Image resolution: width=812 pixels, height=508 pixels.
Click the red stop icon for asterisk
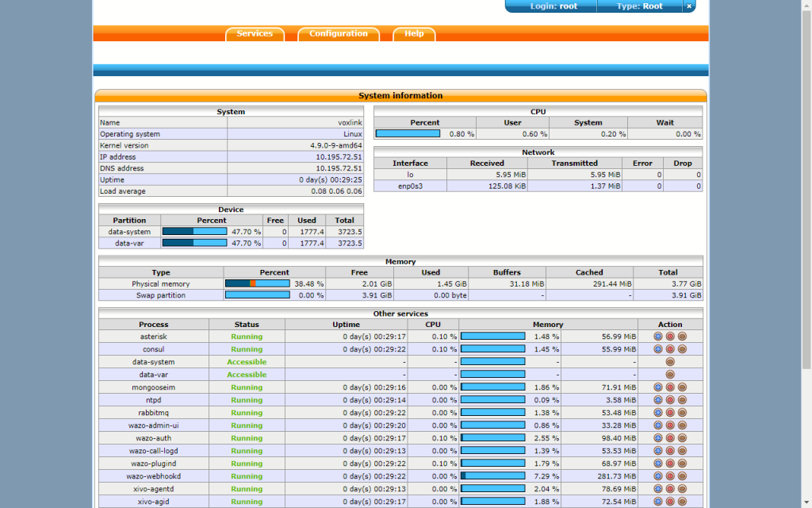pos(670,337)
